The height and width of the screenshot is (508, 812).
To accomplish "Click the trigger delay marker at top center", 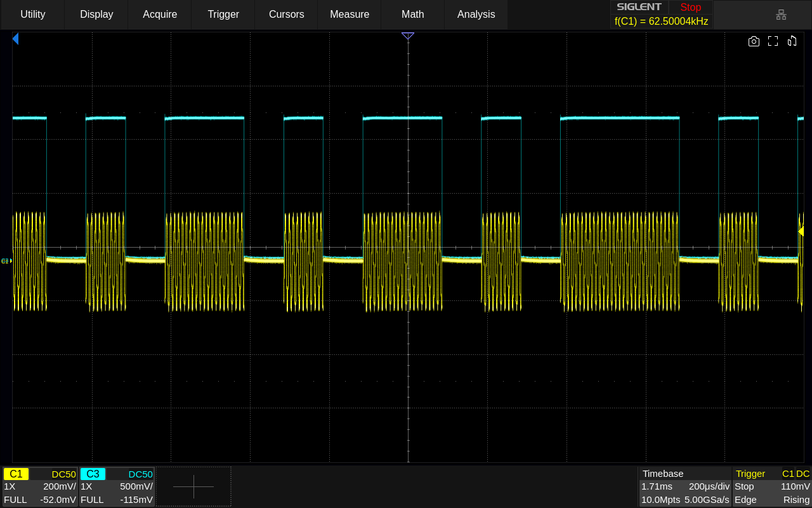I will [408, 36].
